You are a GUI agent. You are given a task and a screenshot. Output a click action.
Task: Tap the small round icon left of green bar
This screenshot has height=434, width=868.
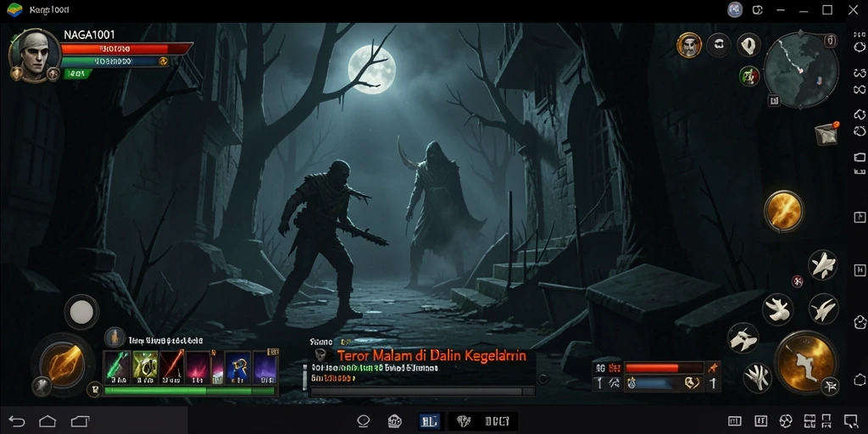(x=94, y=391)
